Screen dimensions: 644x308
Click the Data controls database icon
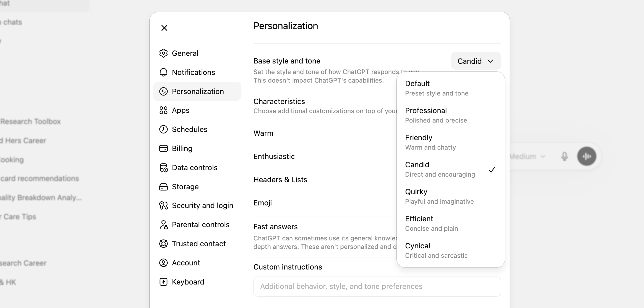click(163, 168)
